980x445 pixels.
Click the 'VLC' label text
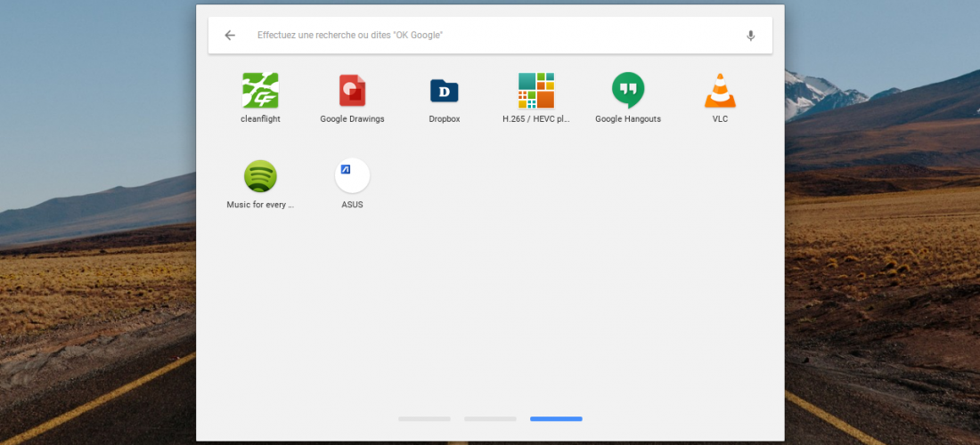click(x=720, y=119)
